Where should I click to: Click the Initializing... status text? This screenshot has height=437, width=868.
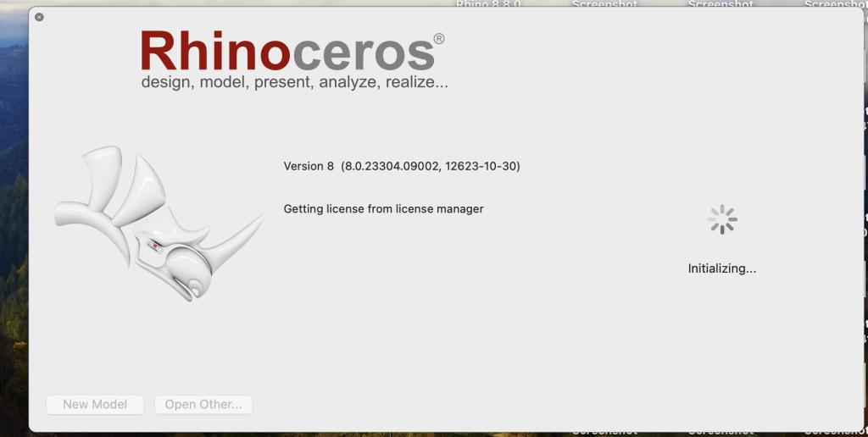point(722,268)
